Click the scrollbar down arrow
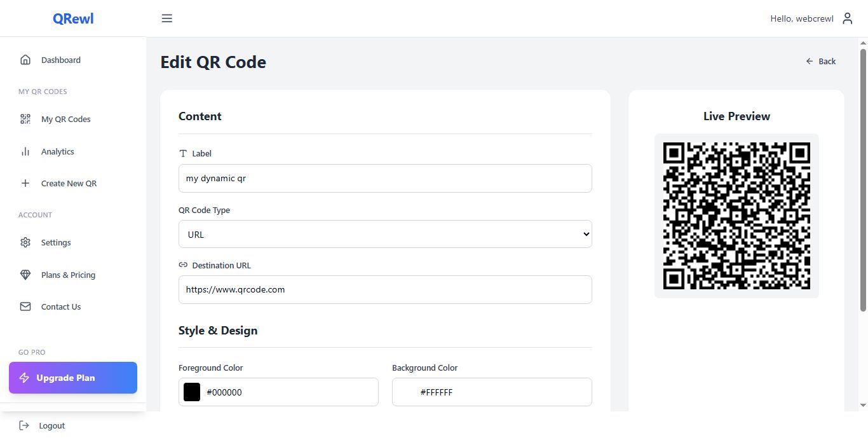The width and height of the screenshot is (868, 447). 863,405
